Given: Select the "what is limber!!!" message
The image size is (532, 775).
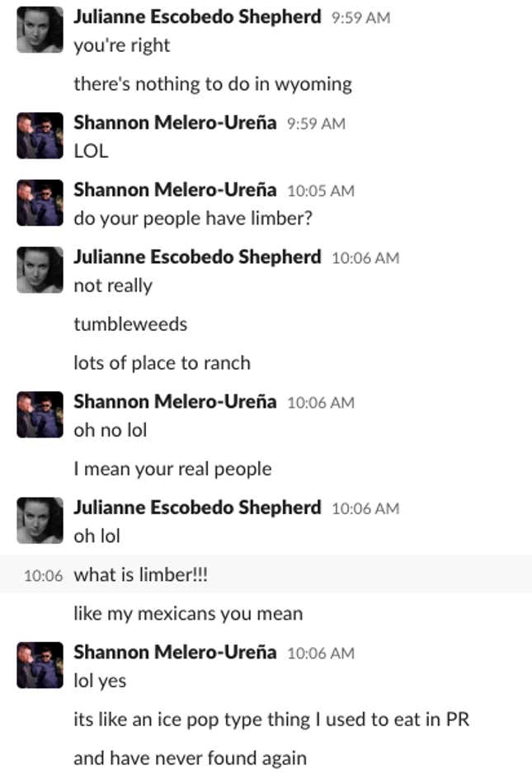Looking at the screenshot, I should tap(141, 575).
